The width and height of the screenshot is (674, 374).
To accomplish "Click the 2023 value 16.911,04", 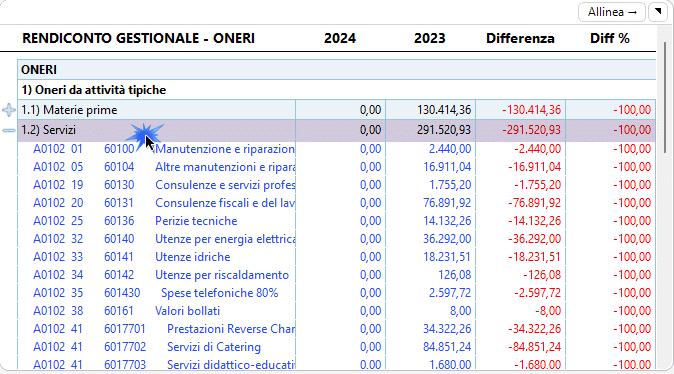I will 447,167.
